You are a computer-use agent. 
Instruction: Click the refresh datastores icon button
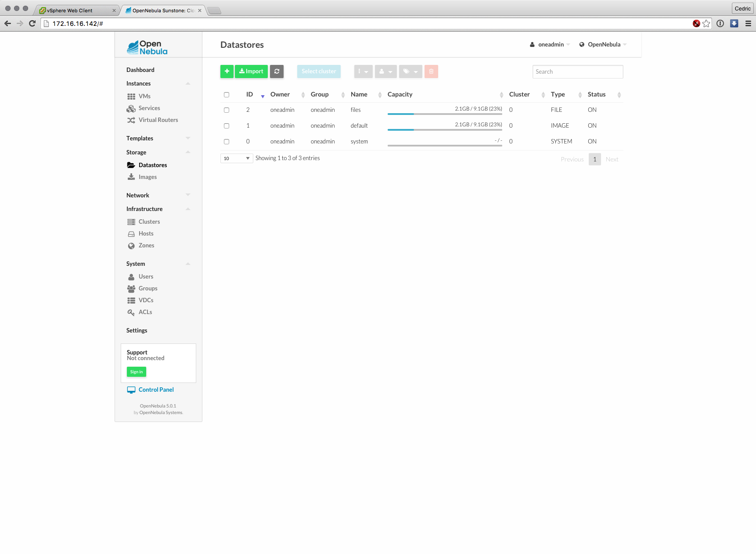tap(277, 71)
